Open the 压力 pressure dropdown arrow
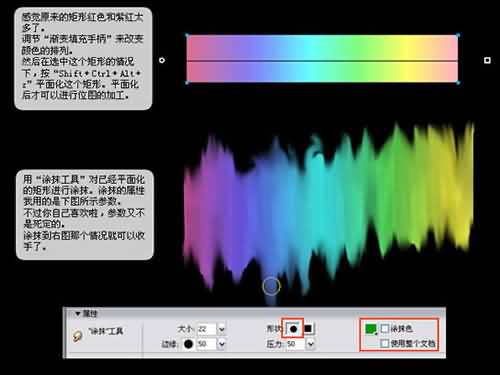Image resolution: width=500 pixels, height=375 pixels. coord(310,344)
